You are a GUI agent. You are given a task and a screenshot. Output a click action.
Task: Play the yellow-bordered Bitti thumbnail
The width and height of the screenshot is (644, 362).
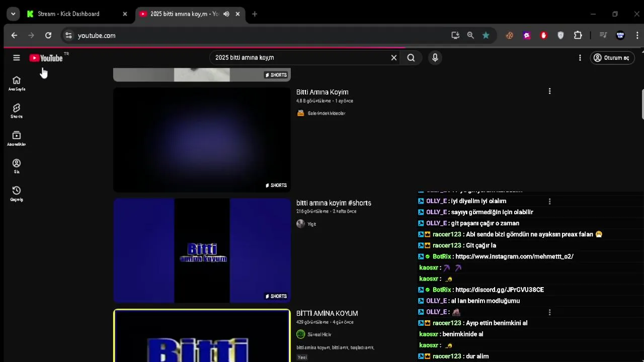[x=202, y=336]
